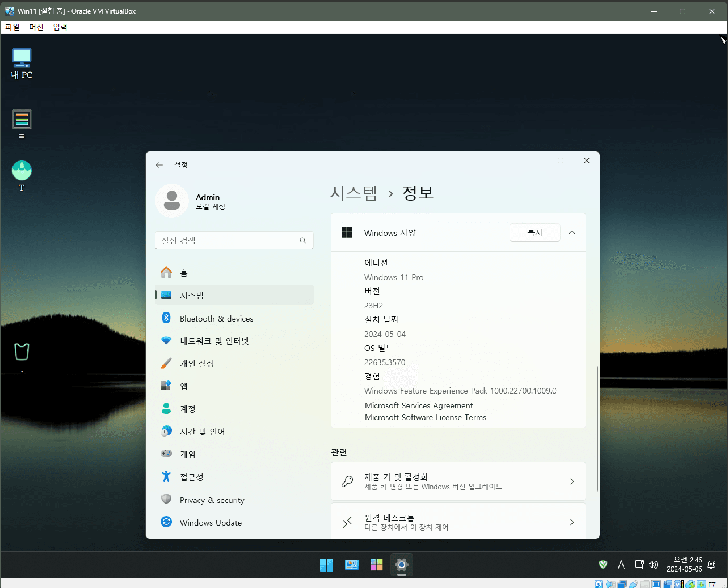Click the Settings back arrow

pyautogui.click(x=159, y=165)
